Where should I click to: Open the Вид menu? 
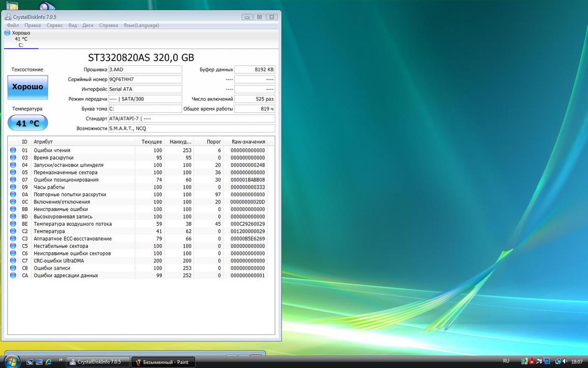[x=73, y=25]
